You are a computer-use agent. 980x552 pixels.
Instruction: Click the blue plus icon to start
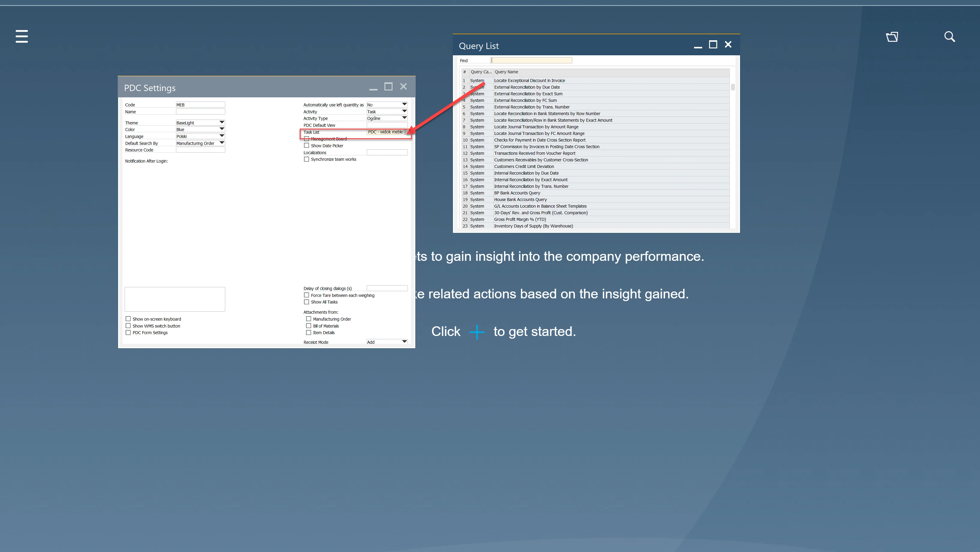pos(477,331)
